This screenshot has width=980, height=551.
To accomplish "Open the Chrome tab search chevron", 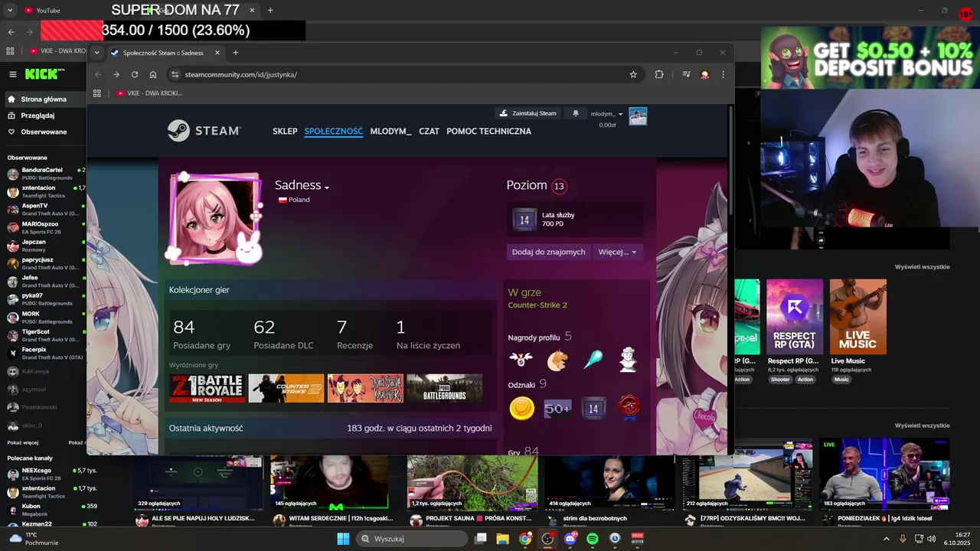I will [96, 53].
